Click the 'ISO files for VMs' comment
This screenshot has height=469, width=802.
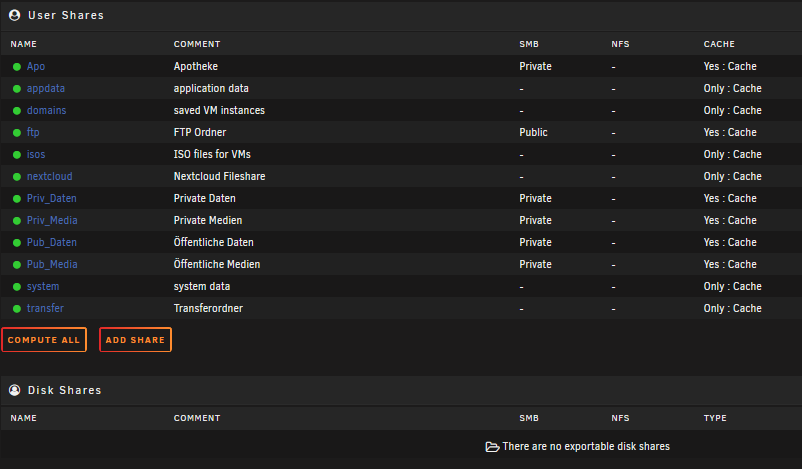point(212,154)
